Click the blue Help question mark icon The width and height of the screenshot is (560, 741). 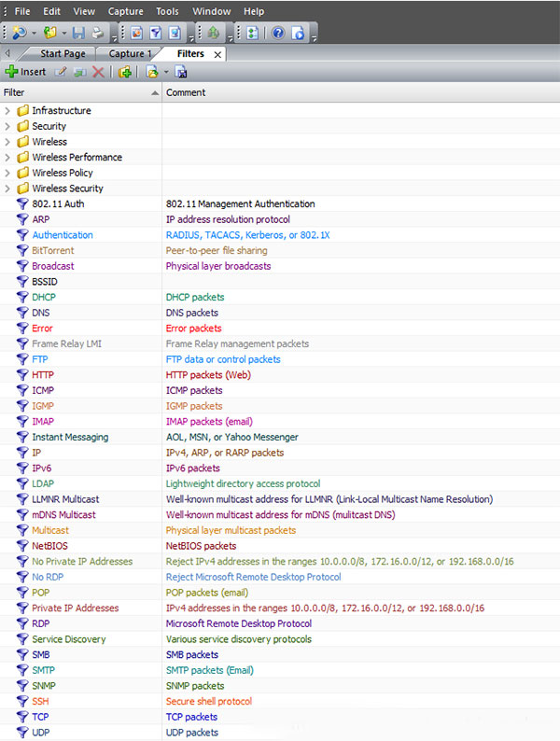pos(278,33)
